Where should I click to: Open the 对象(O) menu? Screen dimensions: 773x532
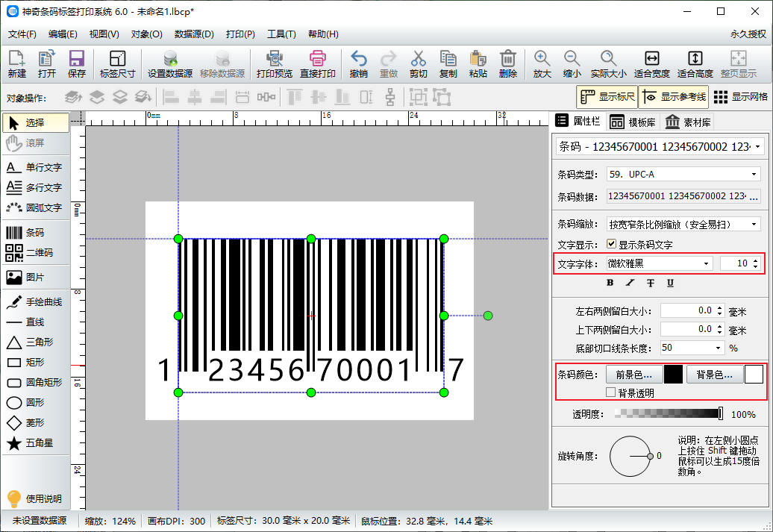(x=146, y=34)
